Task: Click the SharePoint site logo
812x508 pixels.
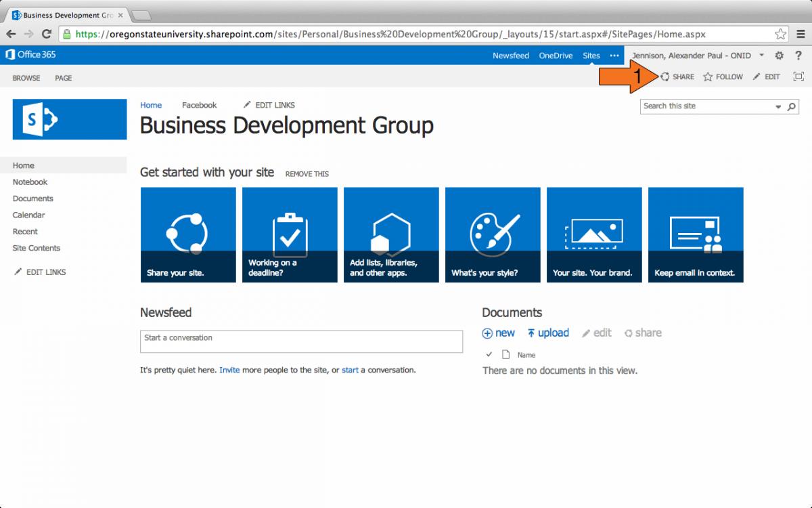Action: coord(70,119)
